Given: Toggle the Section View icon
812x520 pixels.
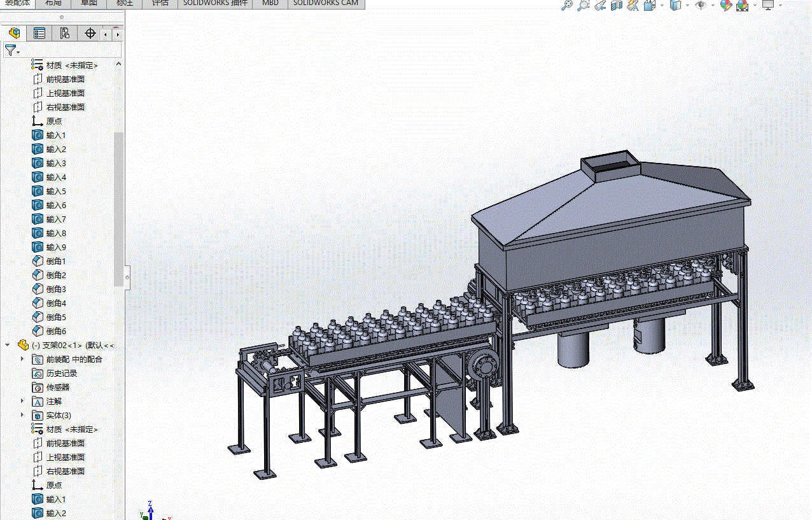Looking at the screenshot, I should tap(617, 5).
